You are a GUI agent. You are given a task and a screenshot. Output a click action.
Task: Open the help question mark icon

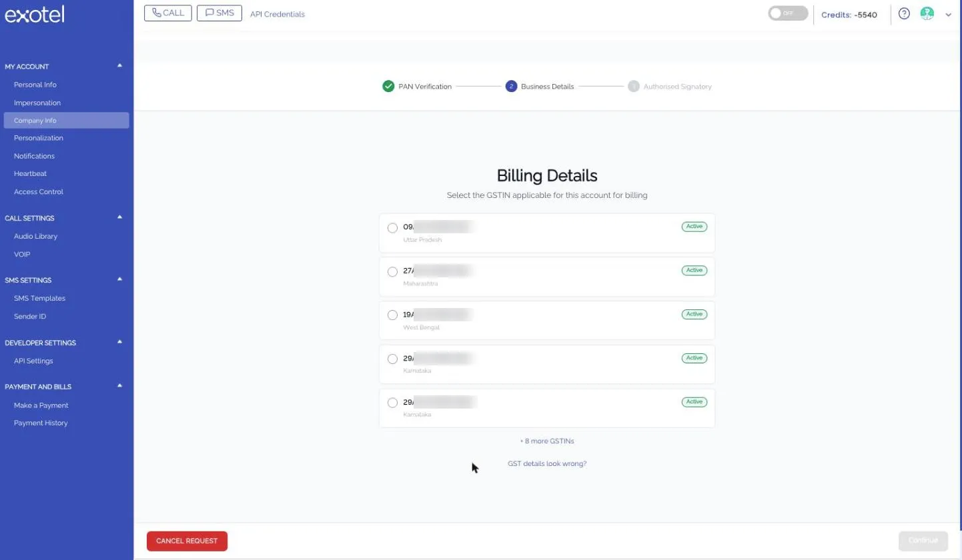[x=904, y=13]
